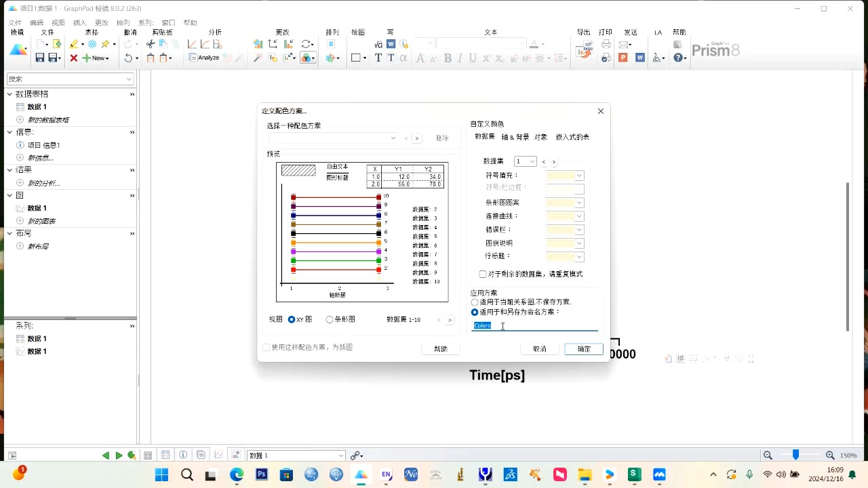The width and height of the screenshot is (868, 488).
Task: Click the Word export icon
Action: (x=639, y=57)
